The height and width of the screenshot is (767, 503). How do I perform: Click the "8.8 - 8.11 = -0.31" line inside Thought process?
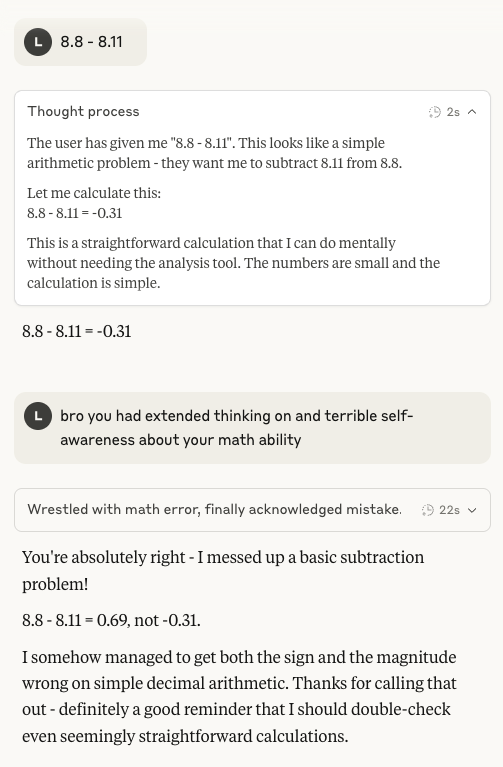pos(74,213)
